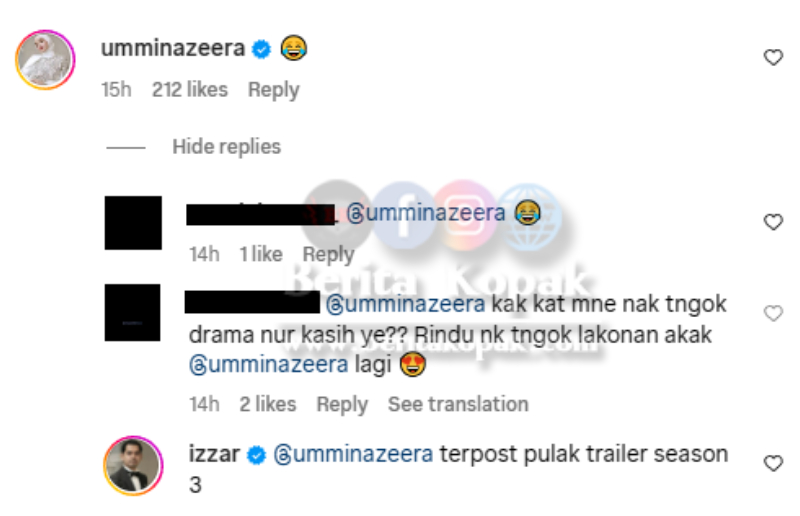The width and height of the screenshot is (800, 516).
Task: Like umminazeera's top comment with heart
Action: [773, 57]
